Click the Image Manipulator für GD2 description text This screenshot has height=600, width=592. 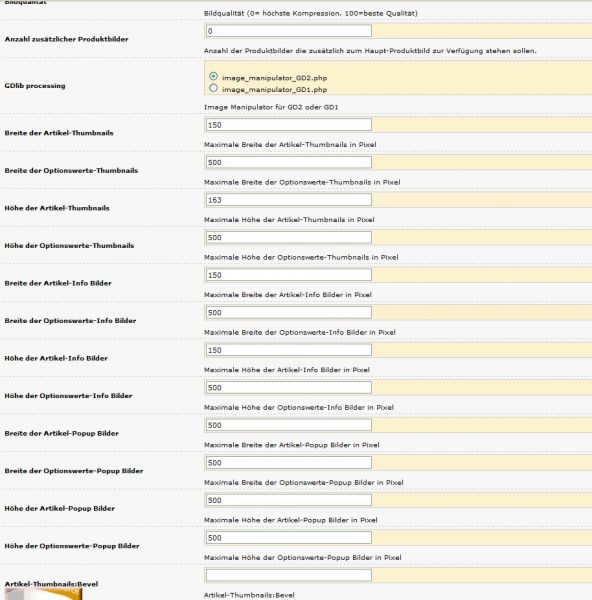(271, 107)
